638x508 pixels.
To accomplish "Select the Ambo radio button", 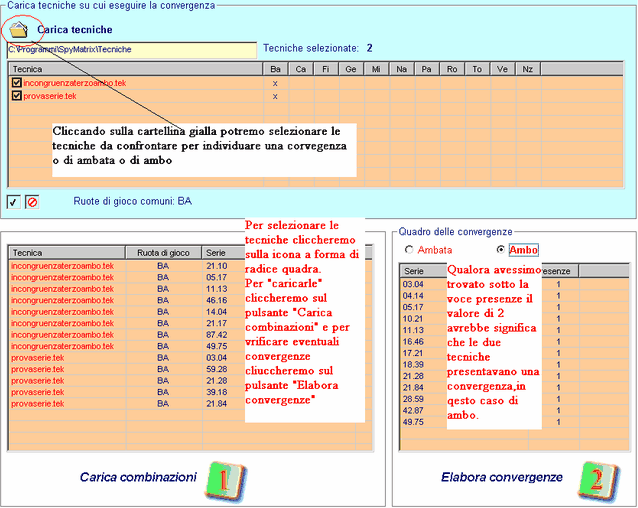I will point(501,250).
